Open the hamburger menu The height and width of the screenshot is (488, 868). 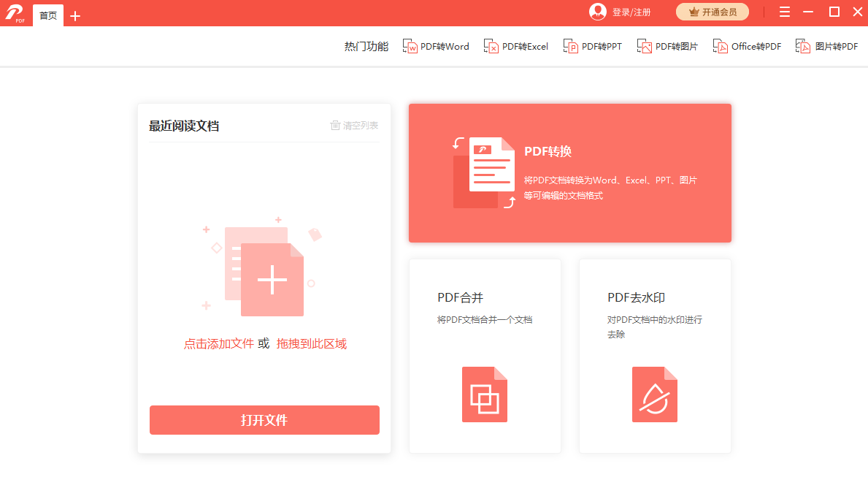click(784, 12)
